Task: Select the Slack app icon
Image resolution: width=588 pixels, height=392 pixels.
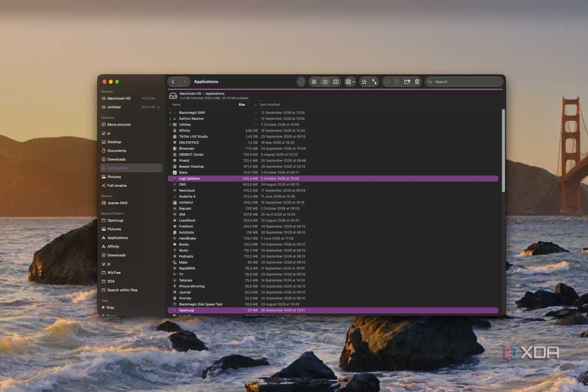Action: (x=175, y=173)
